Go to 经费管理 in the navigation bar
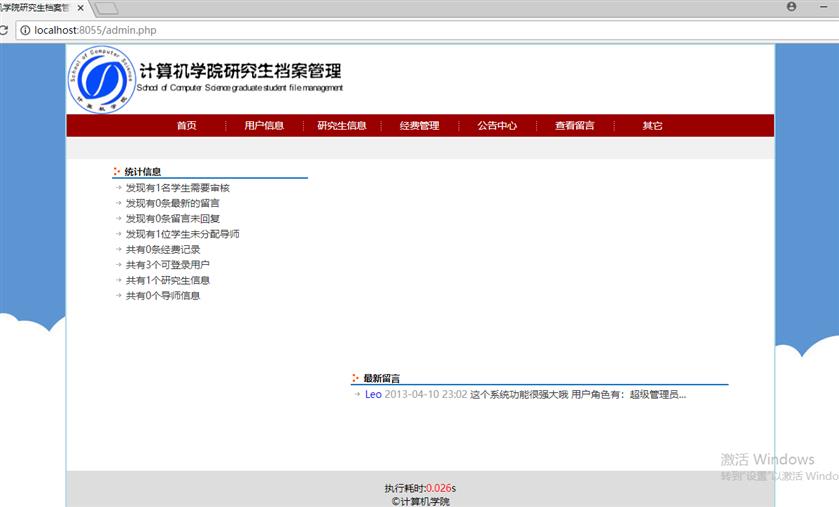 coord(419,126)
